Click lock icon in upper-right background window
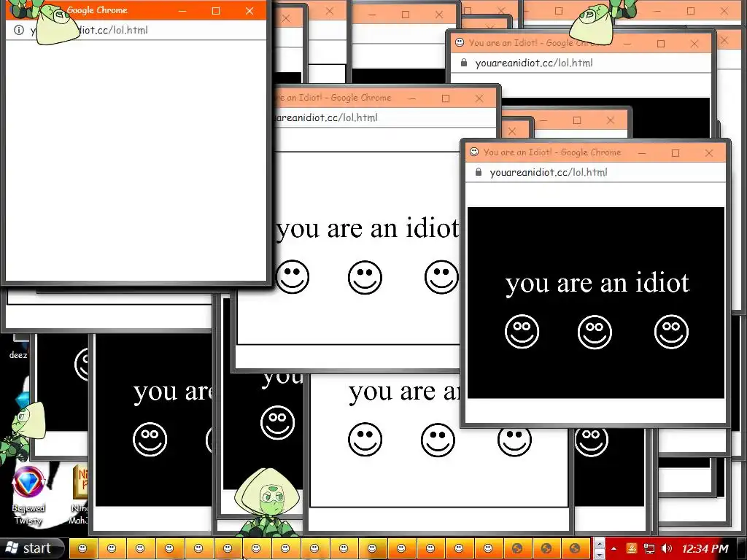The width and height of the screenshot is (747, 560). click(x=463, y=63)
